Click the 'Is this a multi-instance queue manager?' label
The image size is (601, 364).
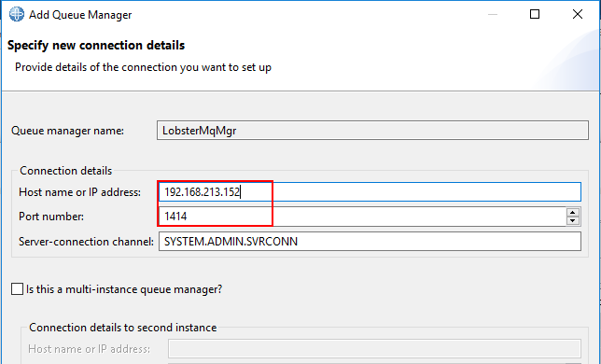tap(124, 289)
